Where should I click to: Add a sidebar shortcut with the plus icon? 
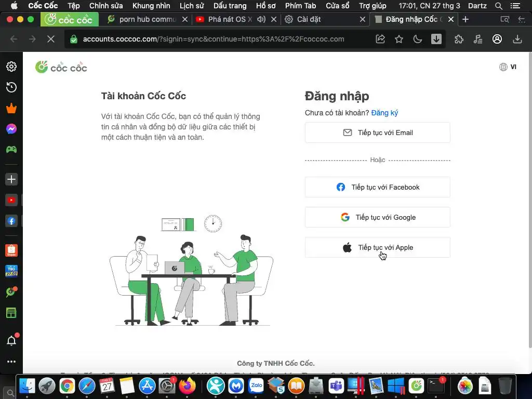[x=11, y=179]
